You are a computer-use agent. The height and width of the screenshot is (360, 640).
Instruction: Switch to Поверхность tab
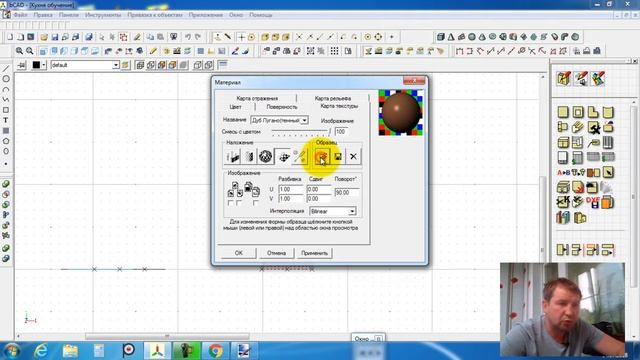pyautogui.click(x=282, y=107)
